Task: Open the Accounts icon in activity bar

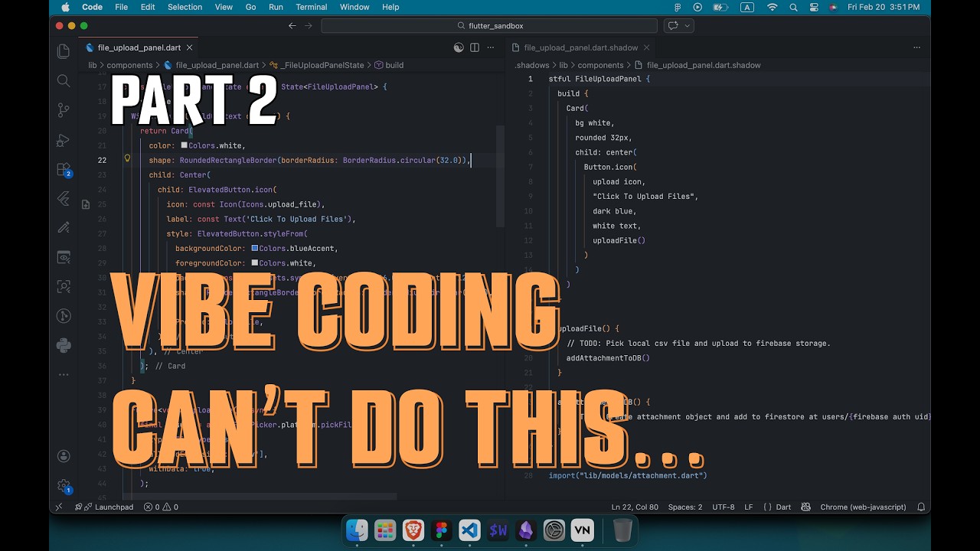Action: [x=64, y=456]
